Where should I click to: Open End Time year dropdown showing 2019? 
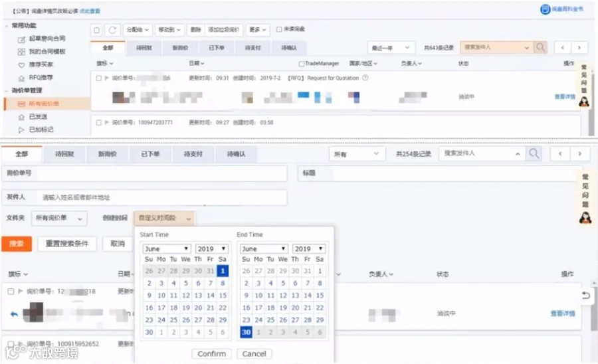click(308, 249)
